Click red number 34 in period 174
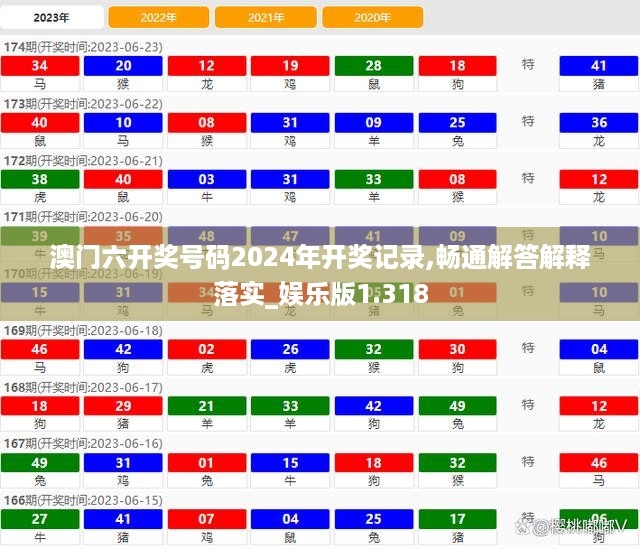640x549 pixels. tap(40, 66)
